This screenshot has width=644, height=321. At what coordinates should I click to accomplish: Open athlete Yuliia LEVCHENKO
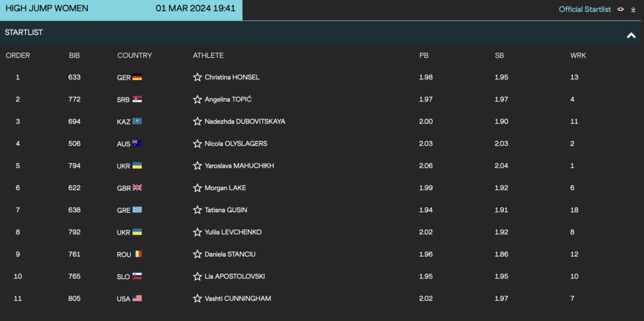[233, 232]
